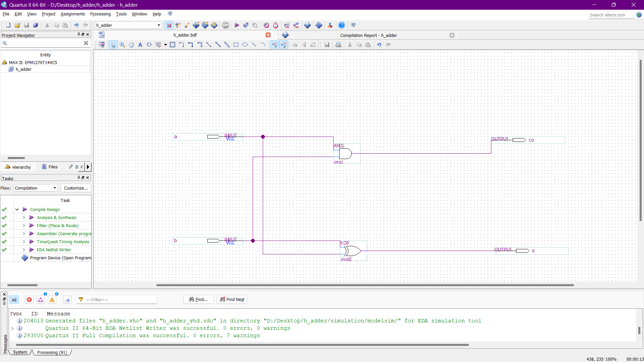The height and width of the screenshot is (362, 644).
Task: Click the messages horizontal scrollbar
Action: pyautogui.click(x=242, y=345)
